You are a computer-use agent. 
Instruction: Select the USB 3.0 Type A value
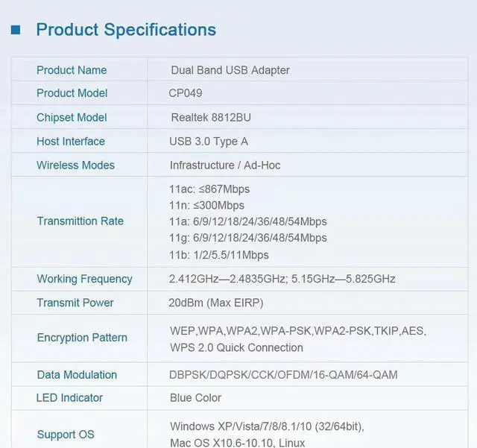[x=209, y=141]
